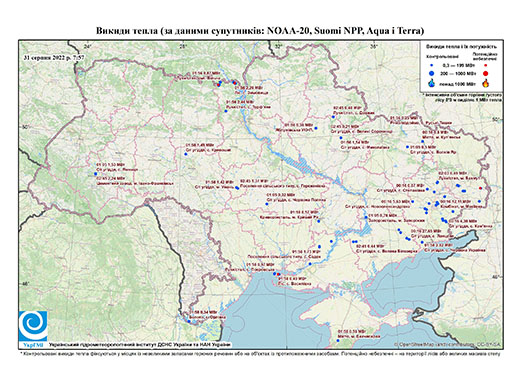
Task: Click the map title about heat emissions
Action: 260,31
